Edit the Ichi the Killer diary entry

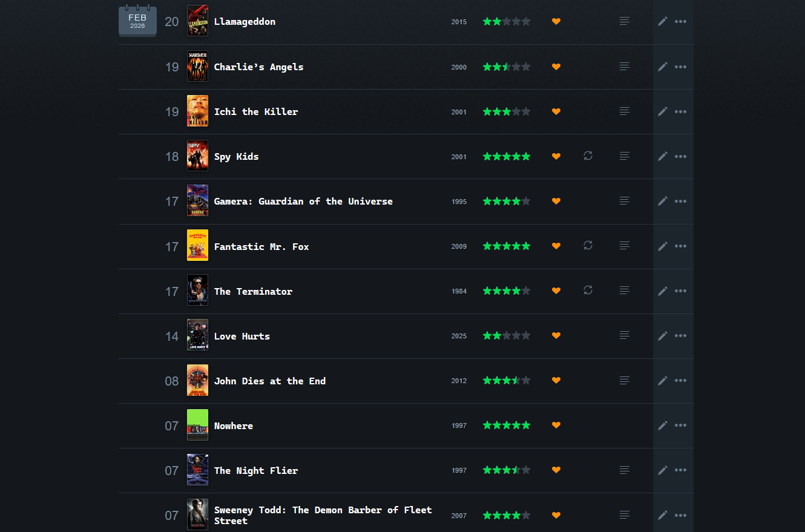663,111
